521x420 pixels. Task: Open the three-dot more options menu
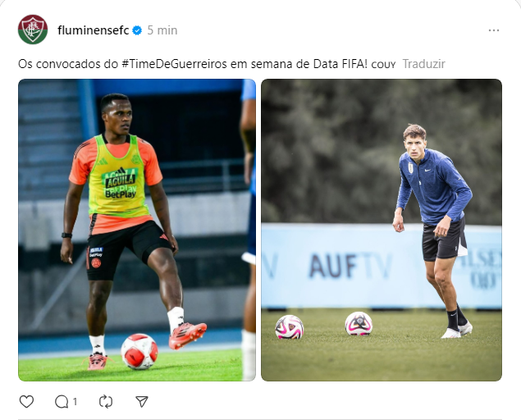(x=494, y=30)
